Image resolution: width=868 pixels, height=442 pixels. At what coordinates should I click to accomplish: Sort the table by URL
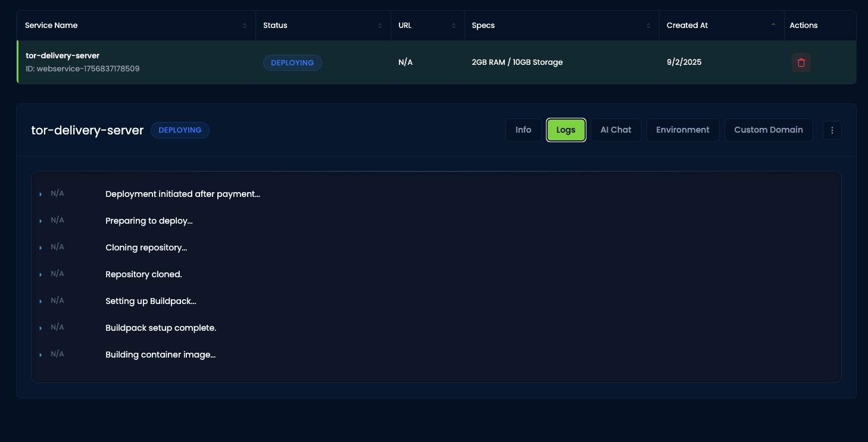(x=453, y=26)
